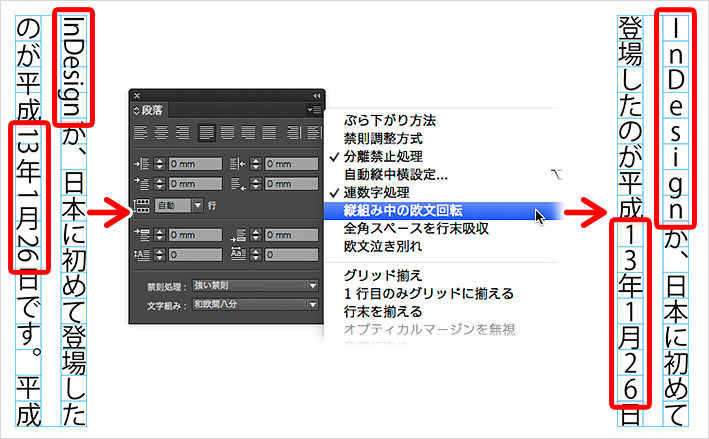
Task: Click the drop cap character count icon
Action: pyautogui.click(x=237, y=253)
